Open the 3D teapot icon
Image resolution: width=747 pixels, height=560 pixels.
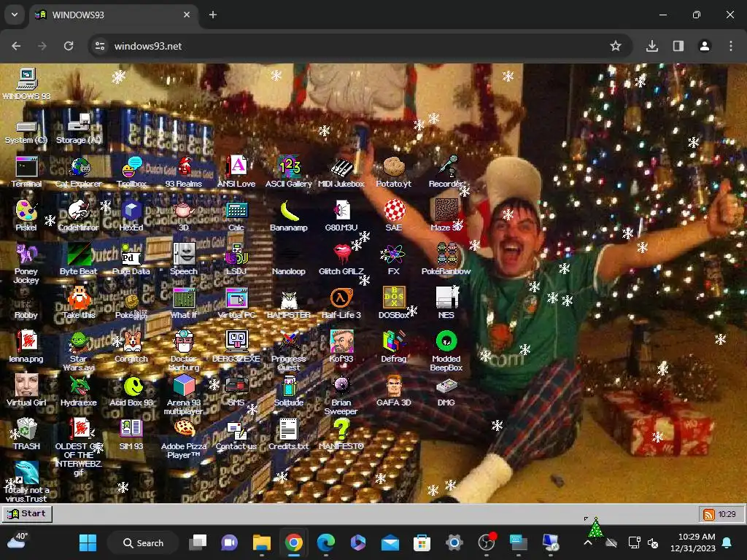(184, 216)
